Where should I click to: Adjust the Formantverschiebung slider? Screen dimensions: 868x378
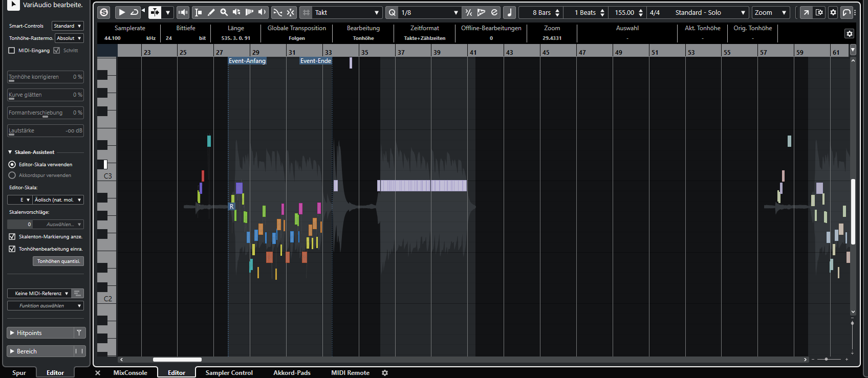point(46,113)
